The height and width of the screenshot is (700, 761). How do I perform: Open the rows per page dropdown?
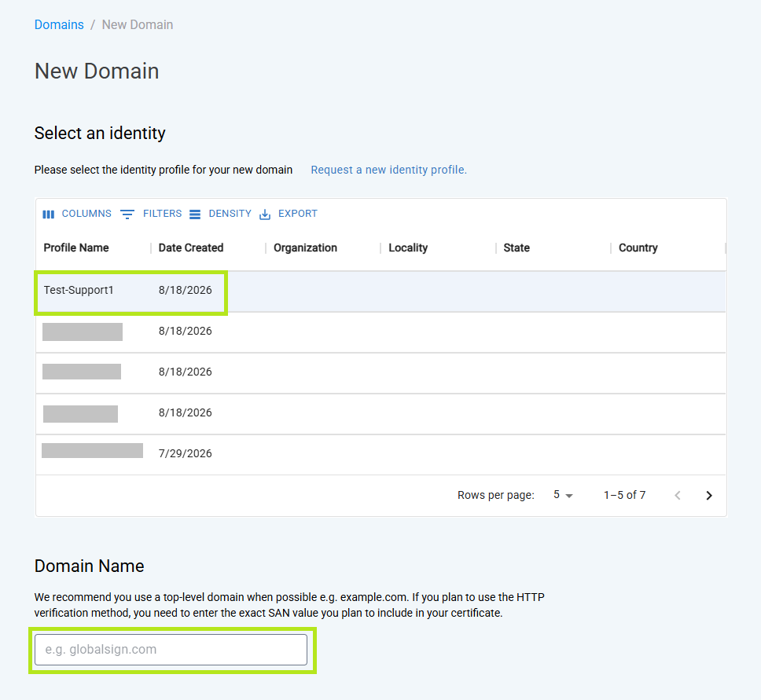(563, 495)
